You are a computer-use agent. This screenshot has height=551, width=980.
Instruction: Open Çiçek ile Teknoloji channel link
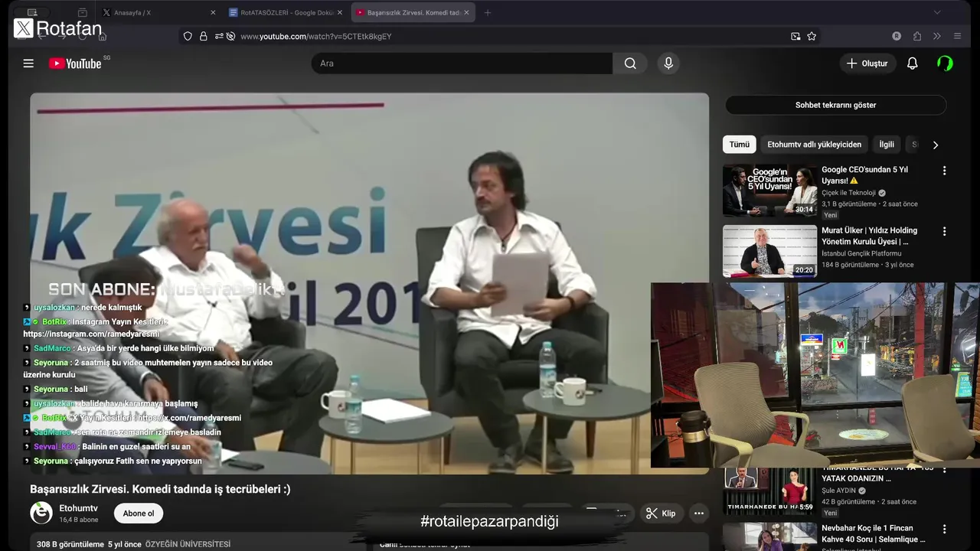tap(848, 193)
